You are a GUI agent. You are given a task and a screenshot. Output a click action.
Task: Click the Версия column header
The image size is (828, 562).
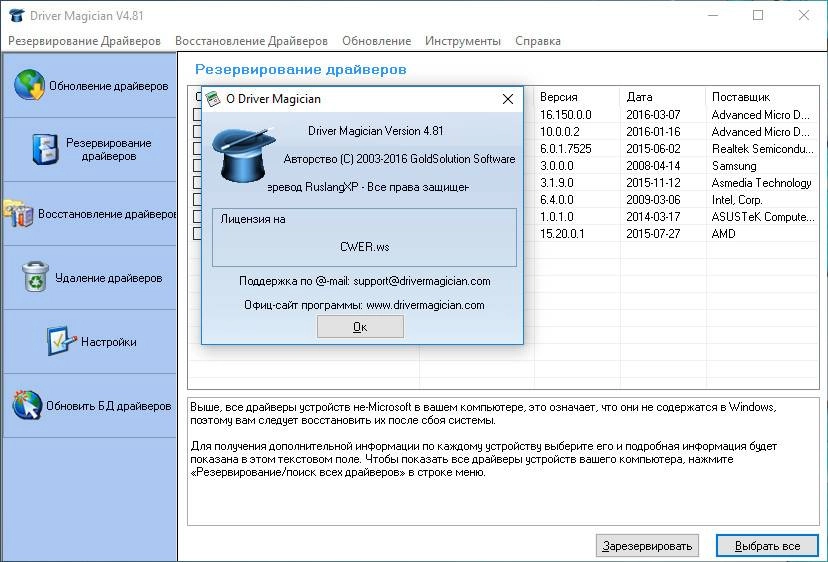pos(577,97)
